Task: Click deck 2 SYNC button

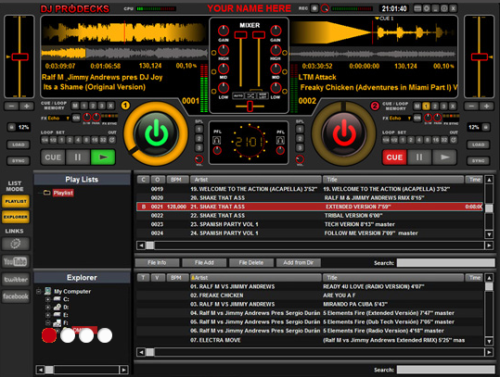Action: [478, 161]
